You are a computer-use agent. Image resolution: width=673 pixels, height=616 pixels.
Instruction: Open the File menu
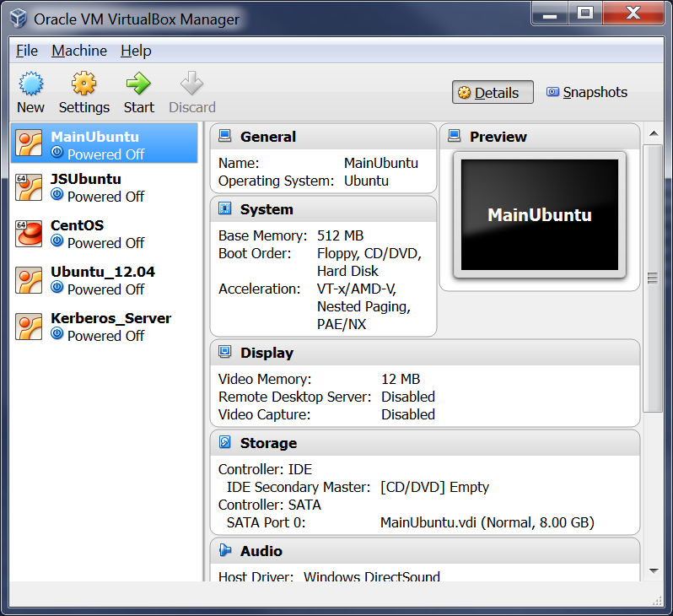27,51
